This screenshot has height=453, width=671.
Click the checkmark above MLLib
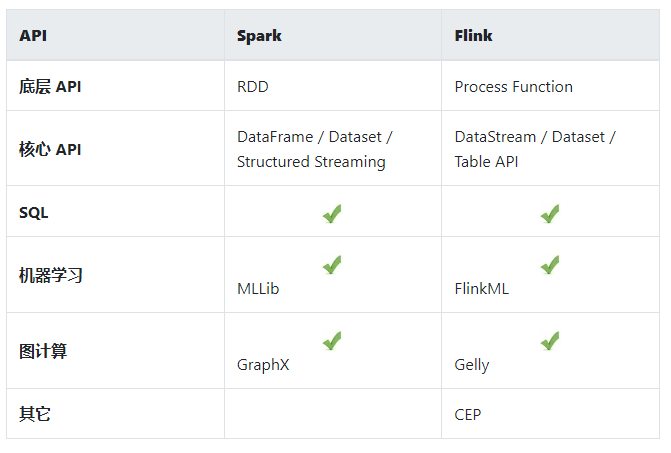(x=332, y=264)
